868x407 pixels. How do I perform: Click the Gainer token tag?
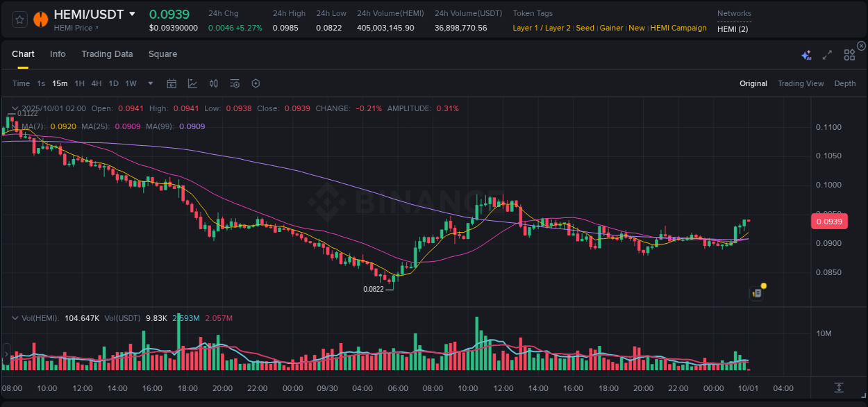click(611, 28)
